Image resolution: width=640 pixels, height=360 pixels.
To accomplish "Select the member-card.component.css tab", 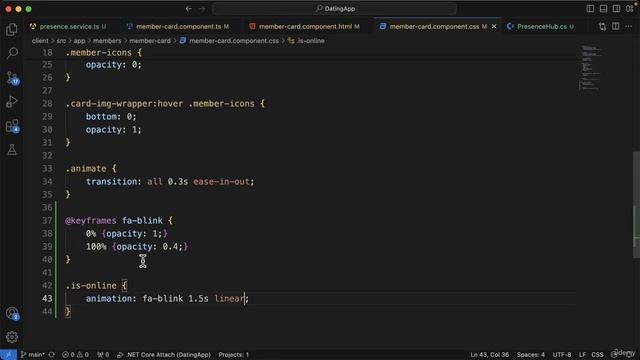I will point(434,27).
